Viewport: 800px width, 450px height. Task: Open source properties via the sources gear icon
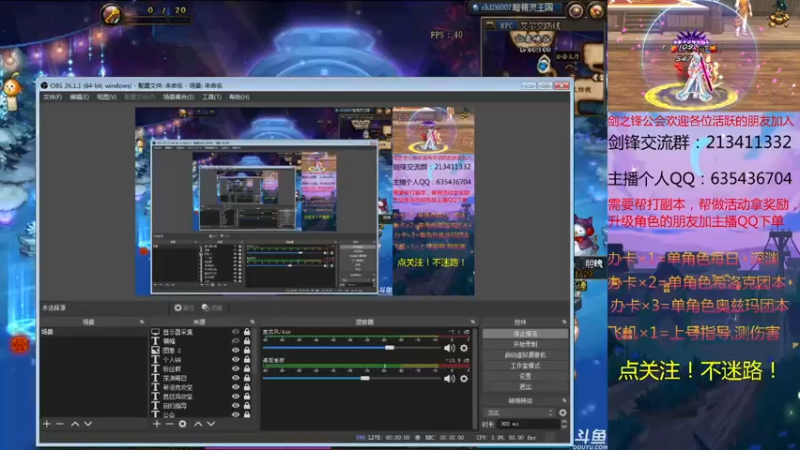tap(183, 424)
